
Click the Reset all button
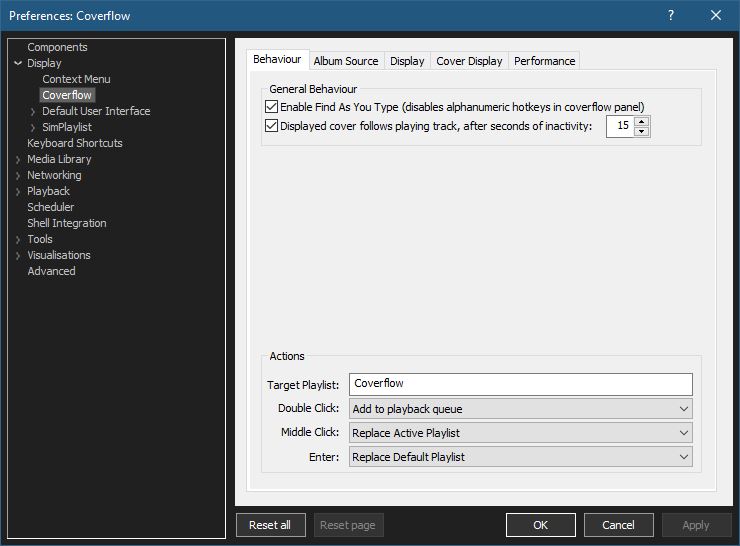pos(270,525)
